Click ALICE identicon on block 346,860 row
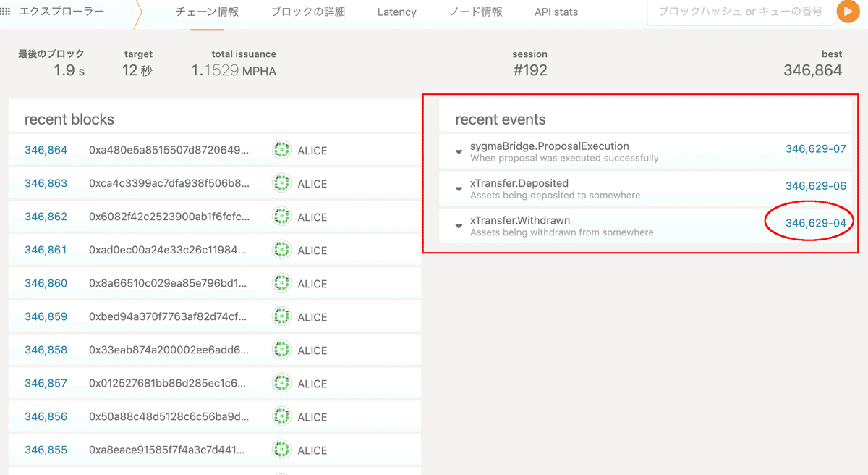The width and height of the screenshot is (868, 475). pos(281,283)
